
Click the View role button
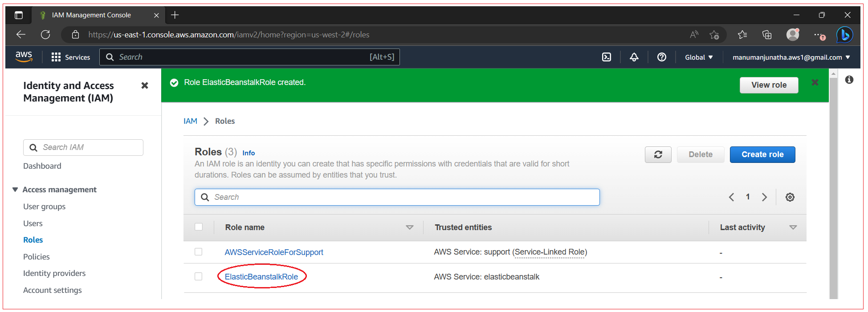tap(769, 85)
